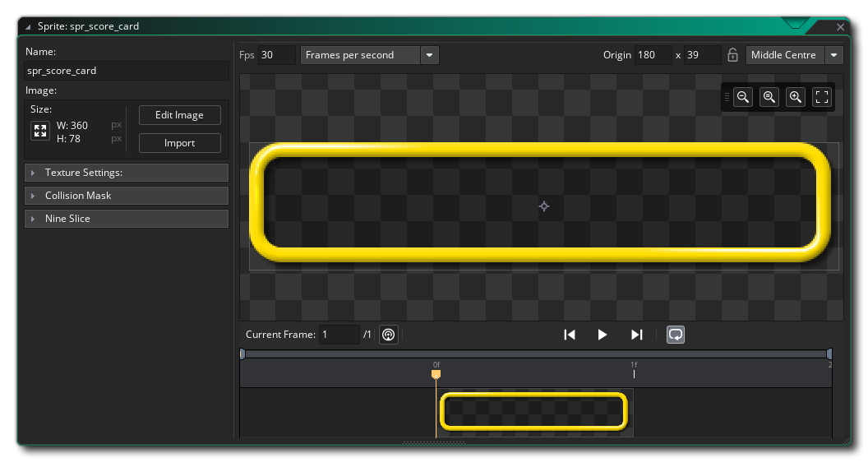Skip to the last frame

pyautogui.click(x=636, y=335)
